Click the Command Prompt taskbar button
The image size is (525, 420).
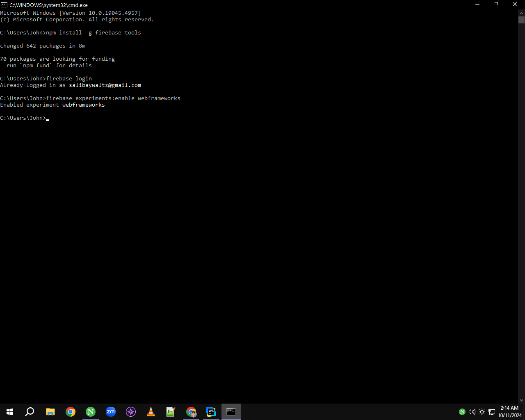click(x=231, y=412)
